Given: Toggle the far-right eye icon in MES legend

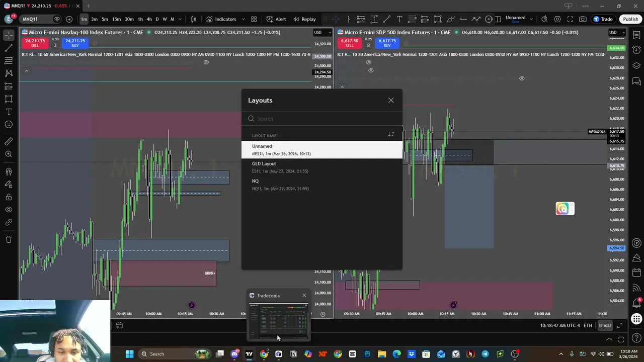Looking at the screenshot, I should click(x=522, y=78).
